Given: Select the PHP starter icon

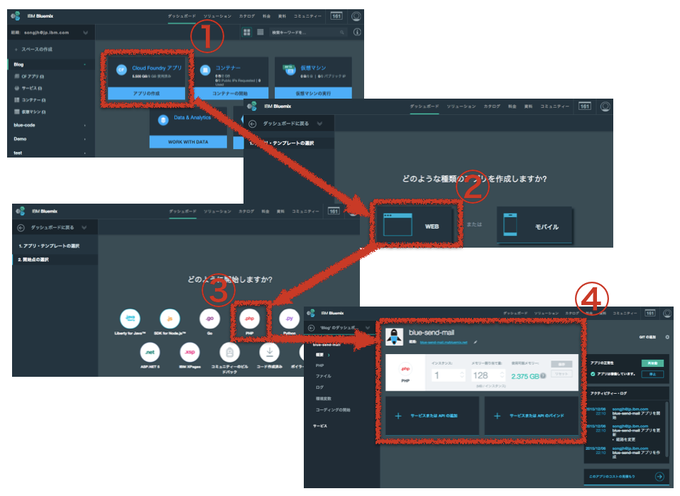Looking at the screenshot, I should 249,319.
